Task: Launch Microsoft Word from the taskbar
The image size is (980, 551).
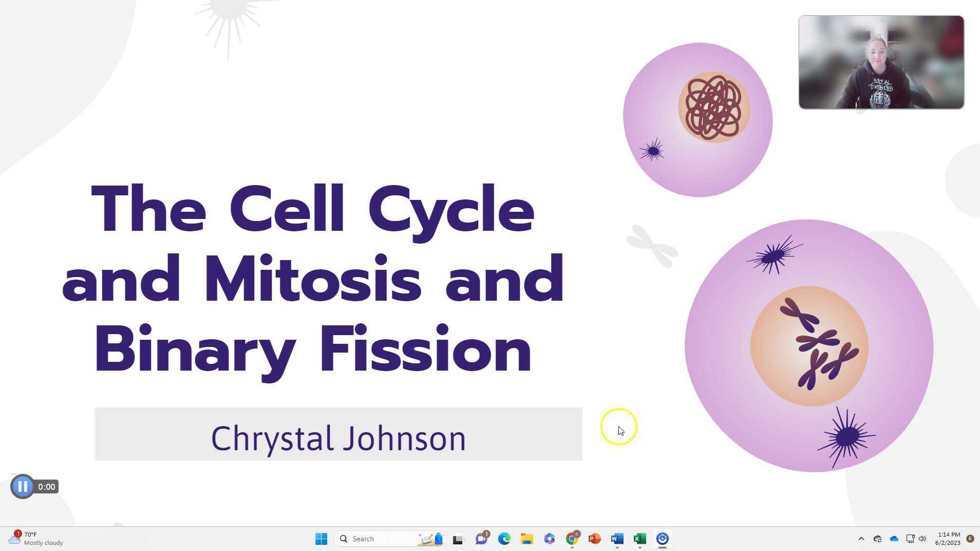Action: [617, 539]
